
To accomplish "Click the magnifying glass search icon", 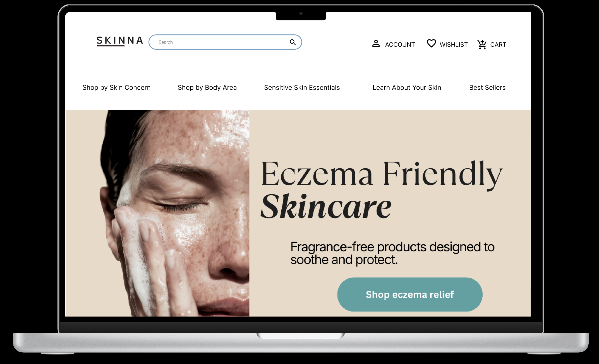I will tap(293, 42).
